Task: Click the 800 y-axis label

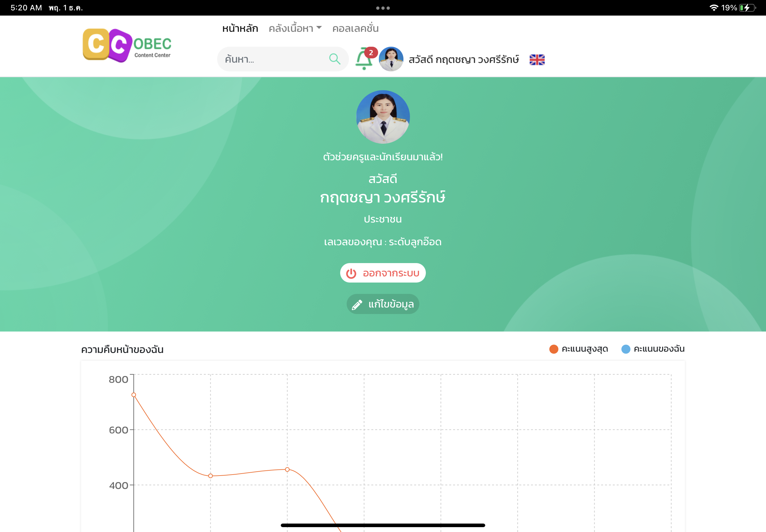Action: pos(118,379)
